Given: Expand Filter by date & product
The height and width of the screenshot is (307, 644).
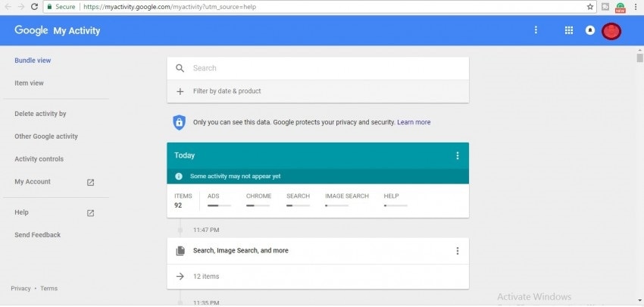Looking at the screenshot, I should 227,91.
